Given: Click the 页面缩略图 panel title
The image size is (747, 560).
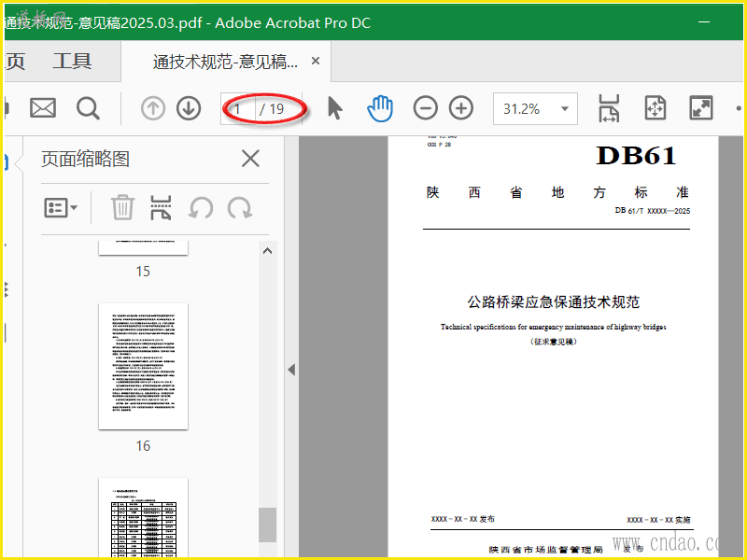Looking at the screenshot, I should 85,159.
